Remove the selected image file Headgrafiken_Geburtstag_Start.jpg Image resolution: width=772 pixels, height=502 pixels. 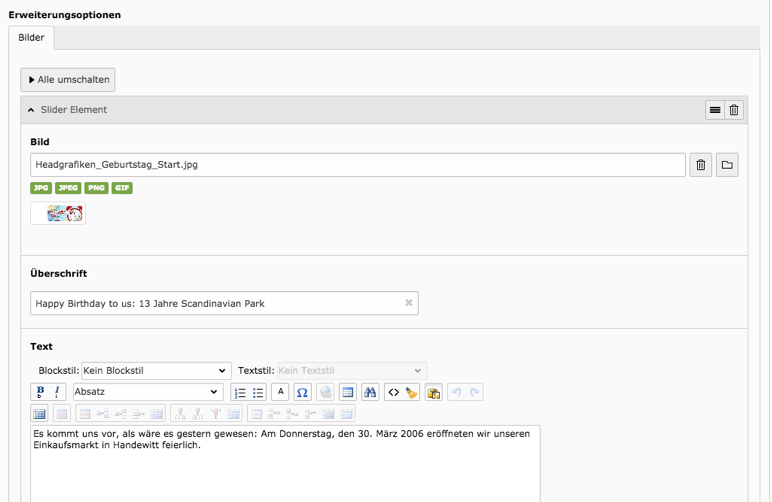click(700, 165)
